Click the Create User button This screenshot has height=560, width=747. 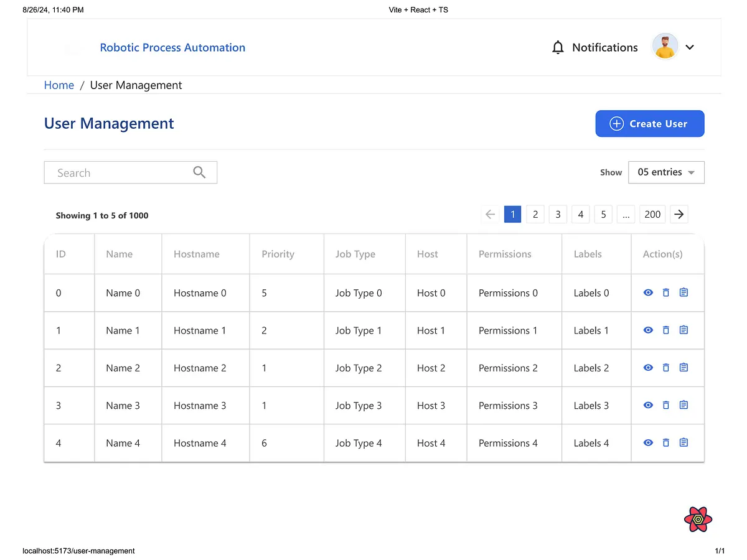click(650, 123)
